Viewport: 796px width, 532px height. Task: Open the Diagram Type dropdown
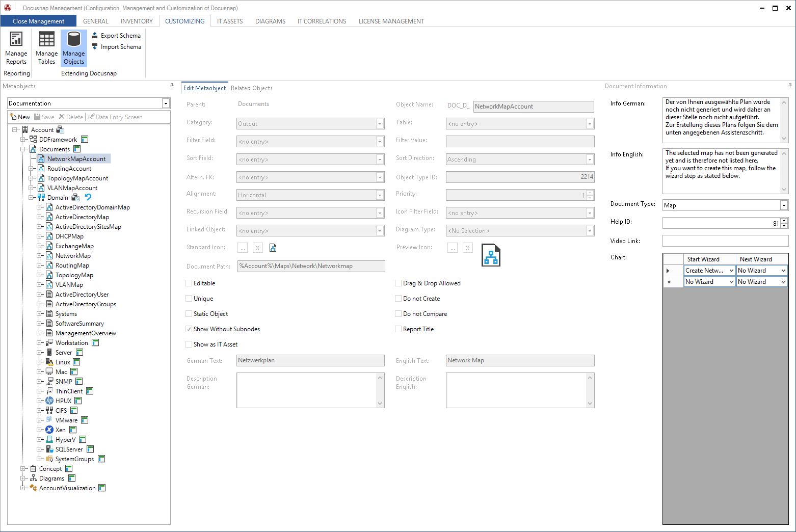pyautogui.click(x=590, y=231)
